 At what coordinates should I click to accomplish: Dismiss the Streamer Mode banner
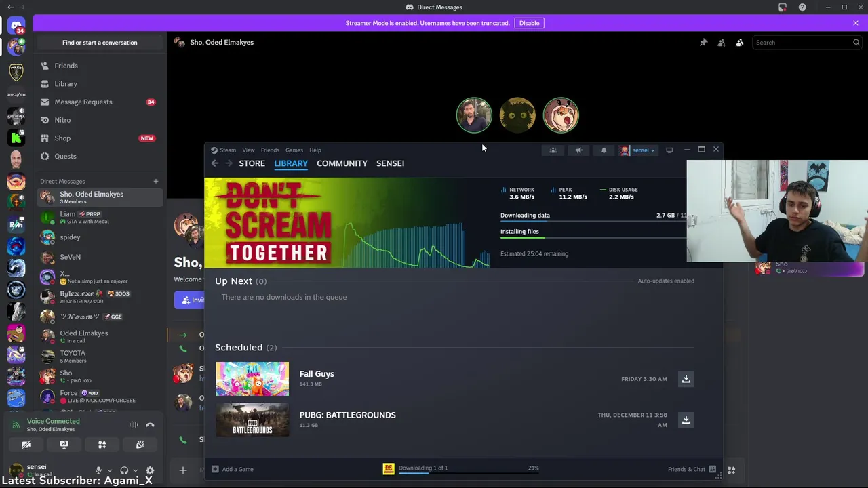coord(856,23)
